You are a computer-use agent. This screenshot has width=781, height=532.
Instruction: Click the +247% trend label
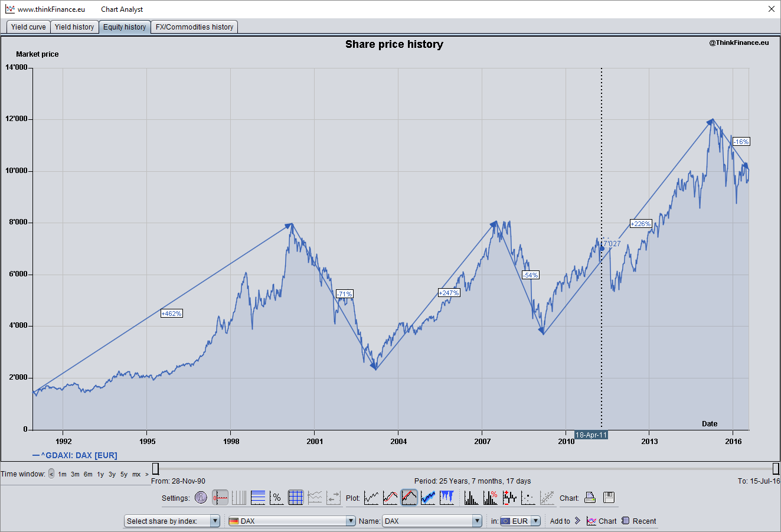coord(449,293)
